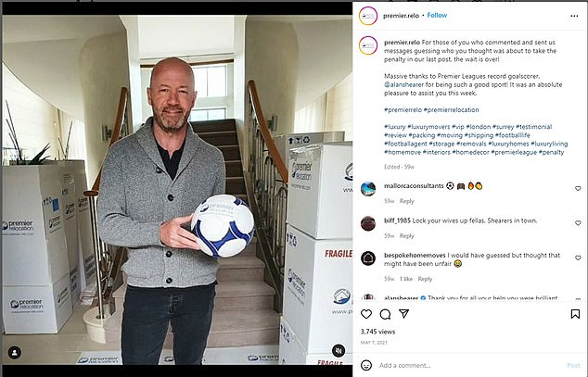This screenshot has width=588, height=377.
Task: Save post with bookmark icon
Action: click(575, 314)
